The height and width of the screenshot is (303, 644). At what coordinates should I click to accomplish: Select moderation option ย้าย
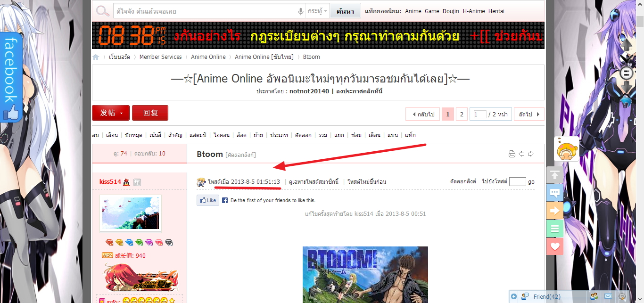(258, 135)
